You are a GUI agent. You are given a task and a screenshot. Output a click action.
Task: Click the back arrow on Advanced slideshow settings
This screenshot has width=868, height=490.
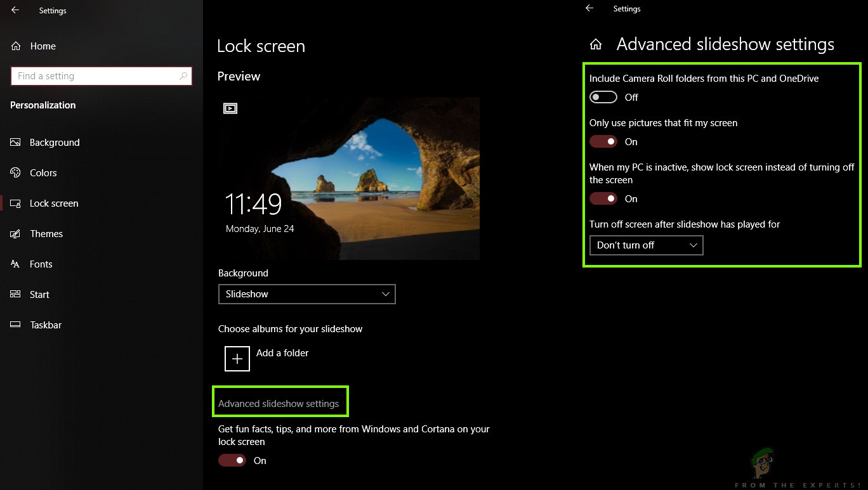(589, 8)
